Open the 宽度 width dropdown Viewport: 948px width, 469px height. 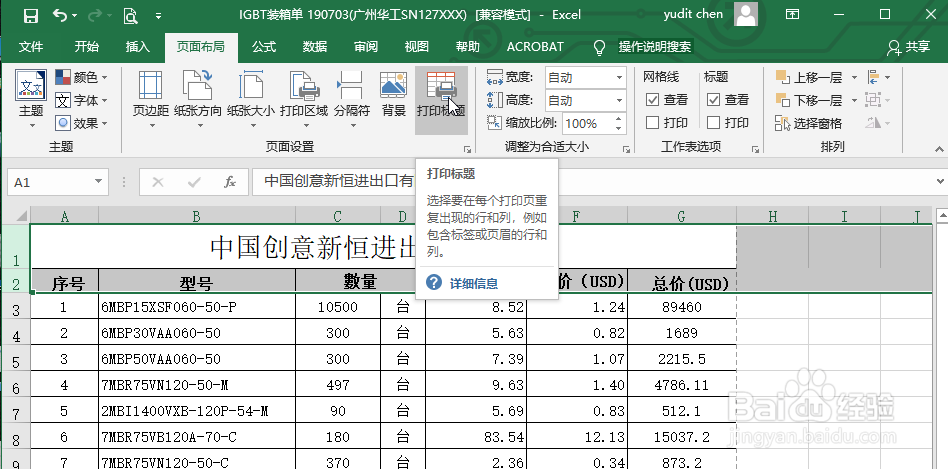[x=620, y=77]
